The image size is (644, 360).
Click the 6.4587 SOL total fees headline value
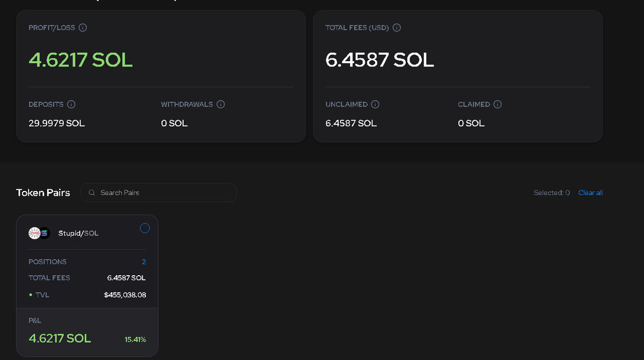379,60
